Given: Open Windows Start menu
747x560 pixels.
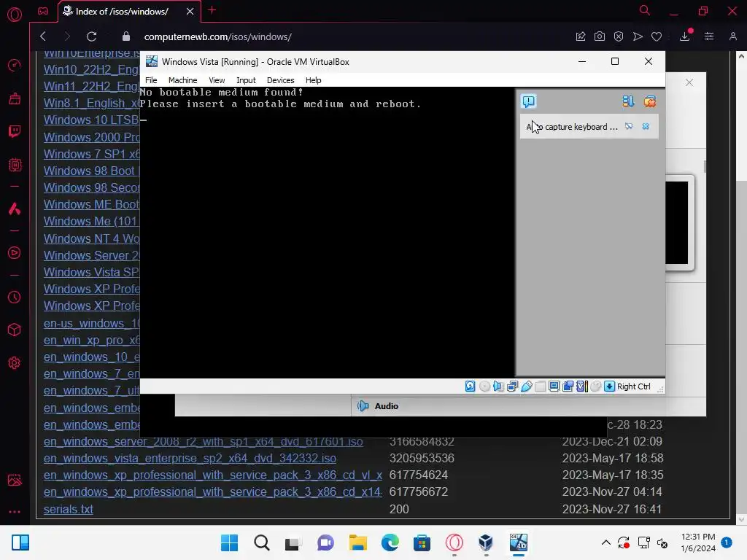Looking at the screenshot, I should tap(229, 542).
